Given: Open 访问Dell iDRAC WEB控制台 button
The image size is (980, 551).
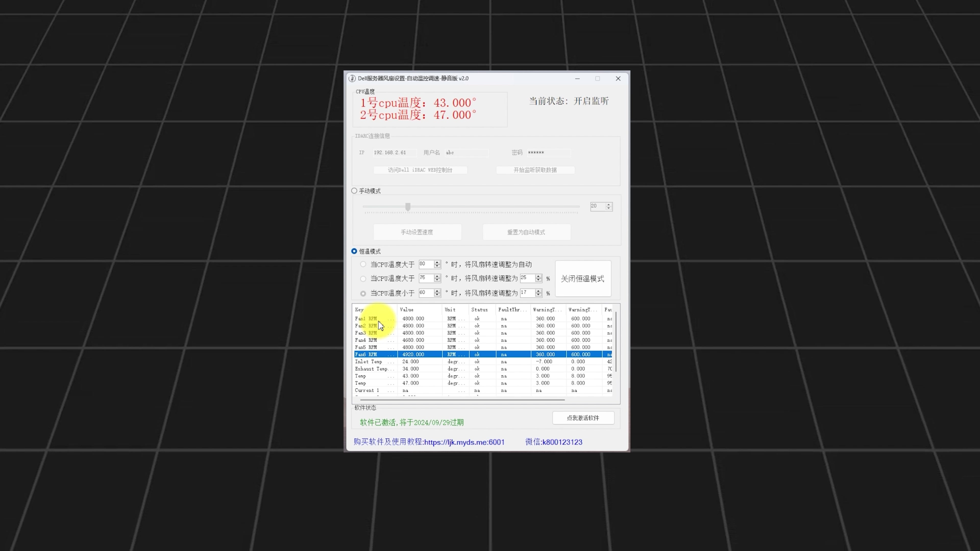Looking at the screenshot, I should click(420, 170).
